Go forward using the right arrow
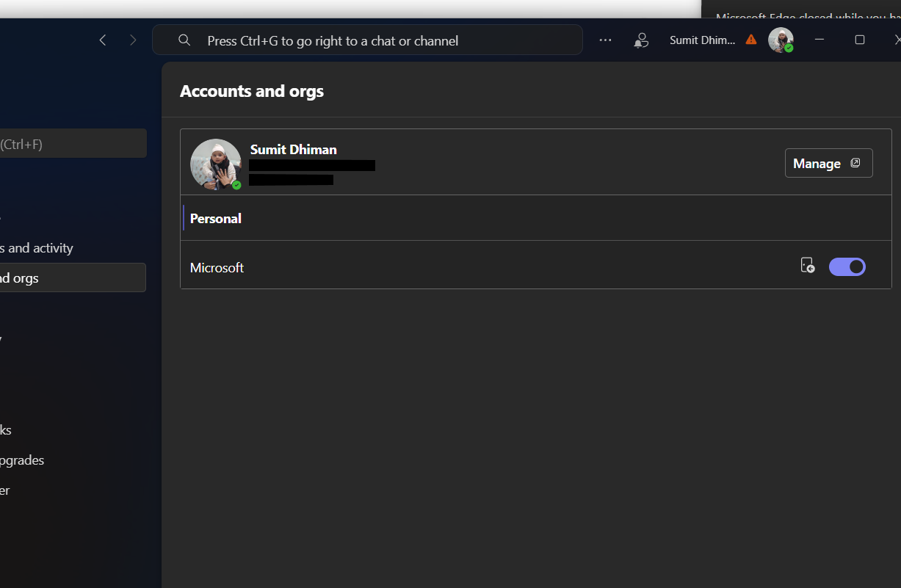901x588 pixels. pos(133,40)
